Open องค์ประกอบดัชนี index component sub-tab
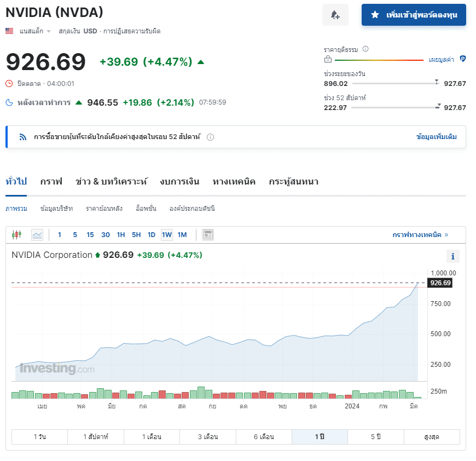 coord(192,209)
